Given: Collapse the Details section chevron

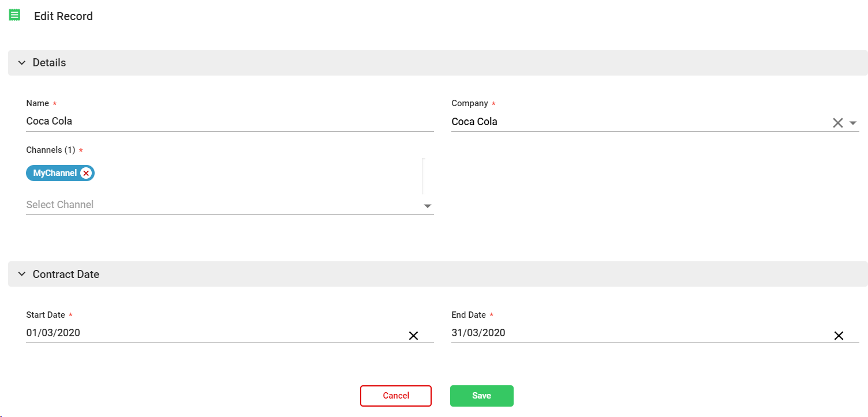Looking at the screenshot, I should pos(22,63).
